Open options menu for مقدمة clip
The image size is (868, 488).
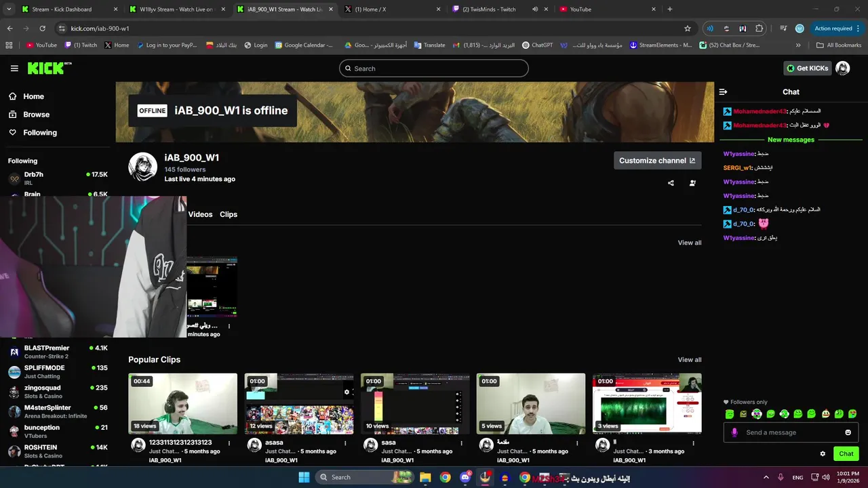tap(578, 443)
